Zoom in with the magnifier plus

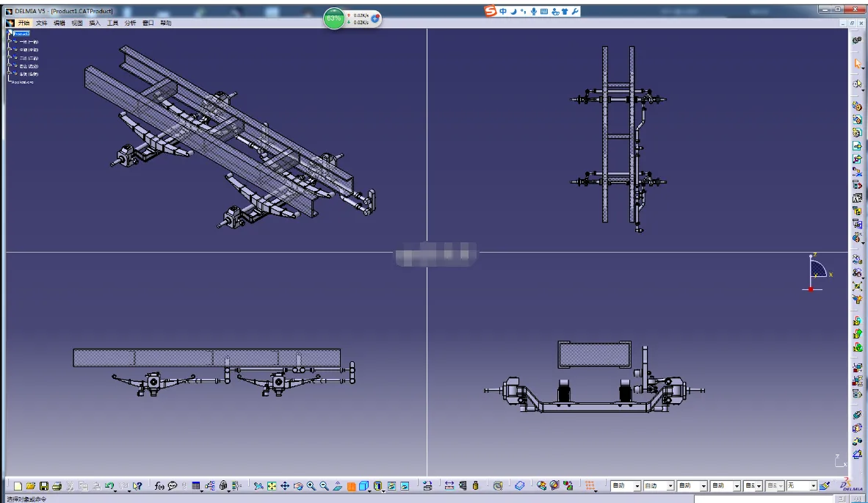(x=311, y=486)
